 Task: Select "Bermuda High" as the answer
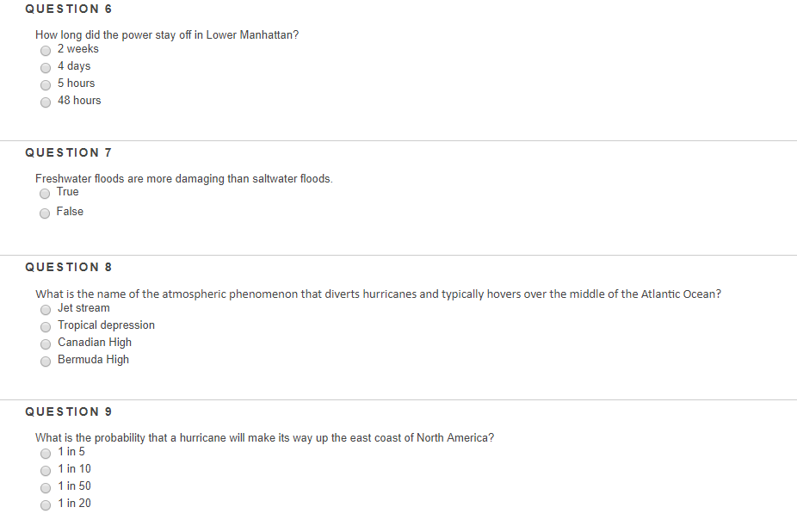coord(46,362)
